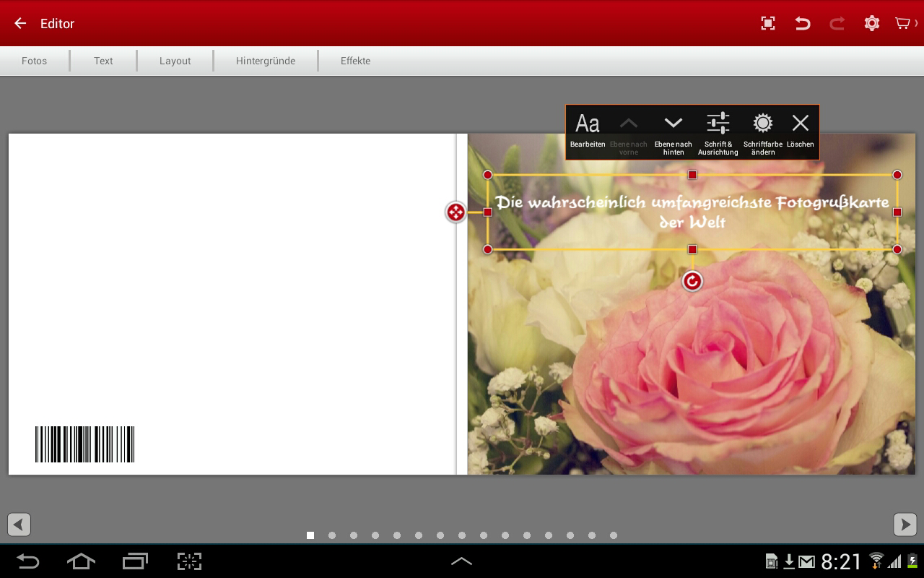The height and width of the screenshot is (578, 924).
Task: Open the Fotos tab
Action: [34, 61]
